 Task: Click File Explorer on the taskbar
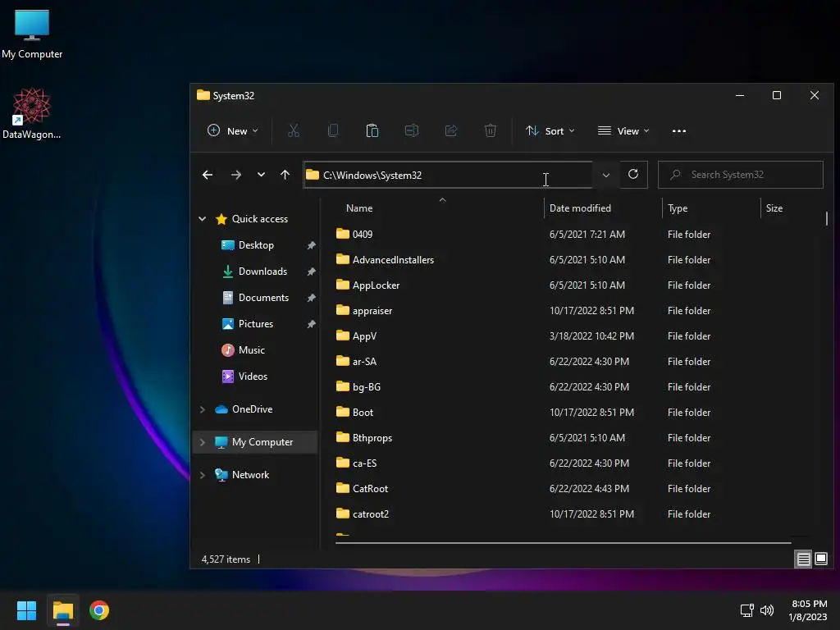[x=62, y=610]
